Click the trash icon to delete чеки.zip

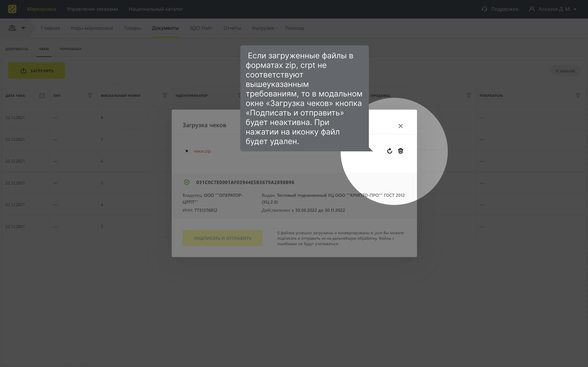[401, 151]
